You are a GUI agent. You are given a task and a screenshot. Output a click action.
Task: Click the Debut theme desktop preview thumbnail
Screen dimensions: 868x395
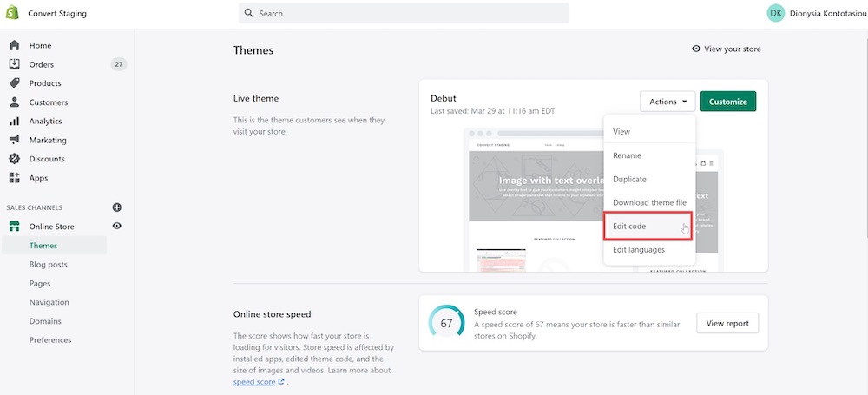[534, 200]
